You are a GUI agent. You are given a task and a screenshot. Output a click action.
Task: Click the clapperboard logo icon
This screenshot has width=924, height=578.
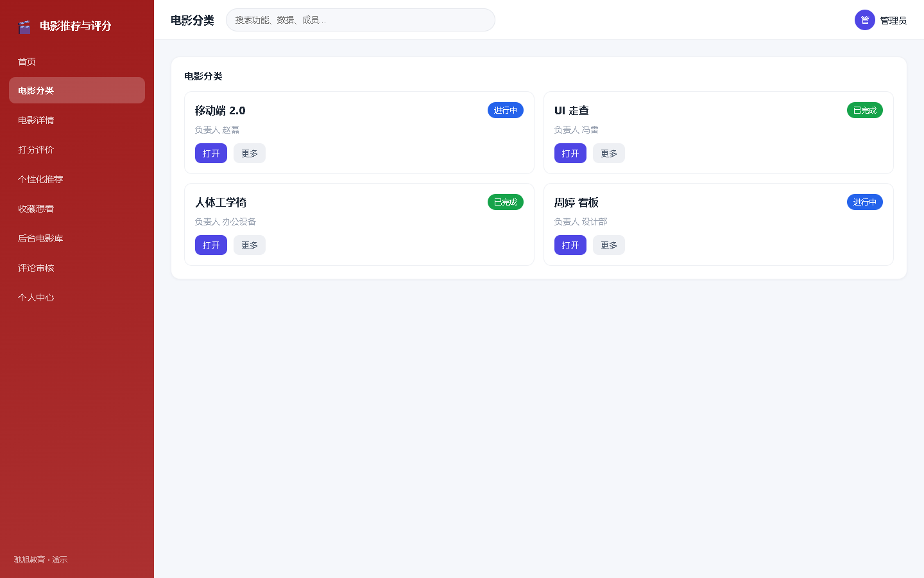24,26
